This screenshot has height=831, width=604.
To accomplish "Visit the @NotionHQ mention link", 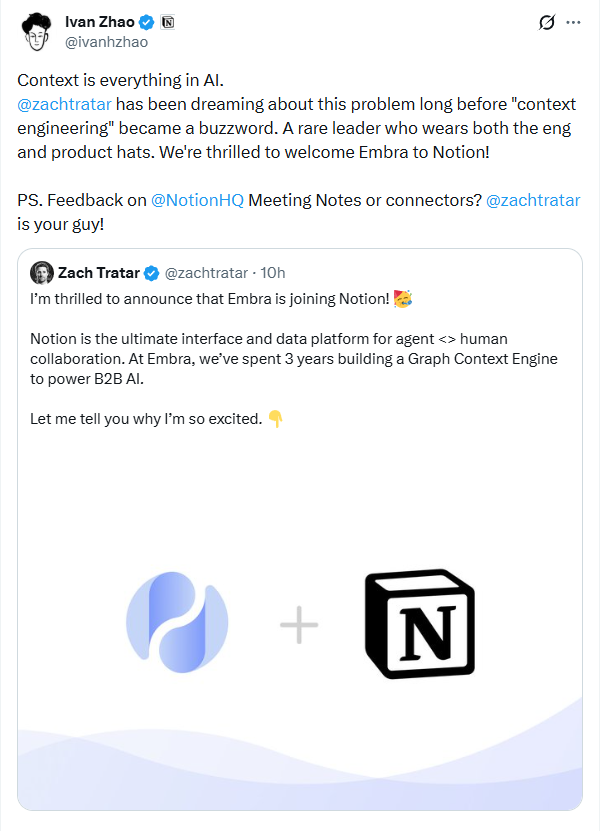I will pyautogui.click(x=197, y=200).
